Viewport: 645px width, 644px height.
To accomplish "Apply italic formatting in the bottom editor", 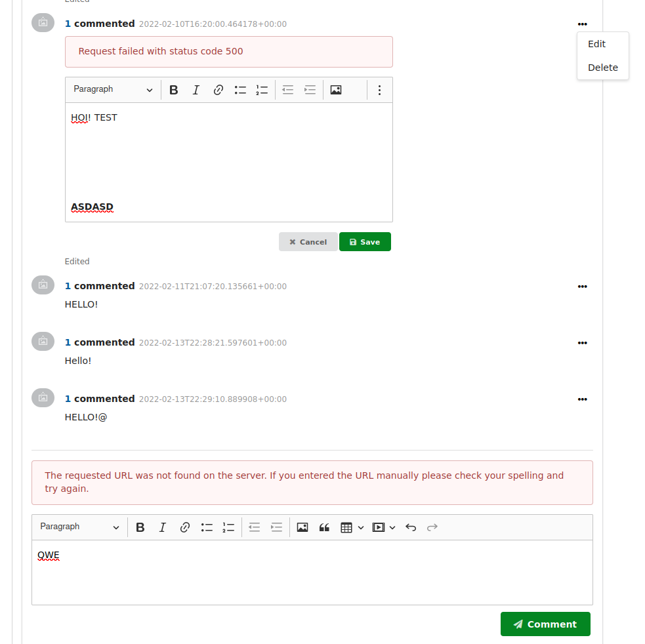I will coord(162,527).
